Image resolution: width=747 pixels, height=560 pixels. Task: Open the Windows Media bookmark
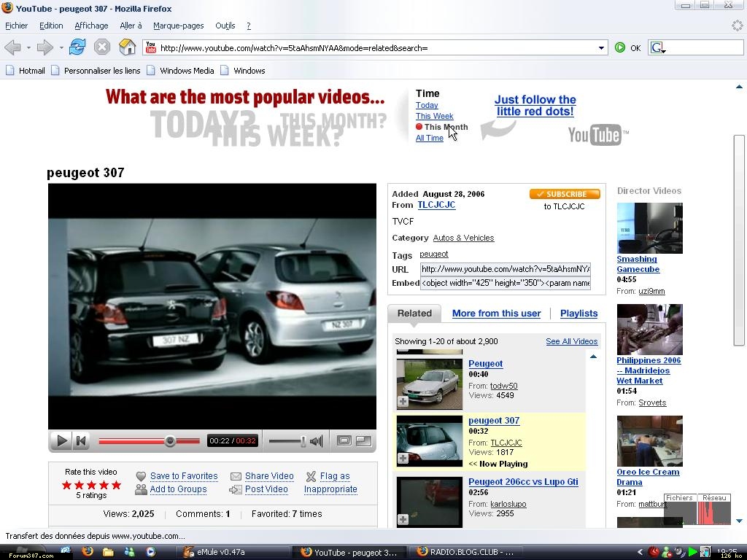tap(181, 71)
